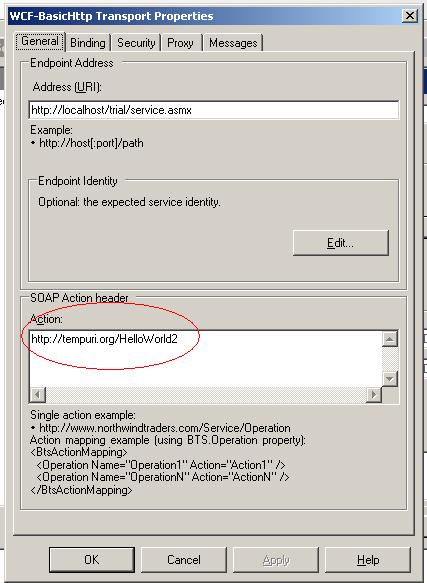Click inside the SOAP Action text box
The width and height of the screenshot is (427, 583).
(206, 358)
